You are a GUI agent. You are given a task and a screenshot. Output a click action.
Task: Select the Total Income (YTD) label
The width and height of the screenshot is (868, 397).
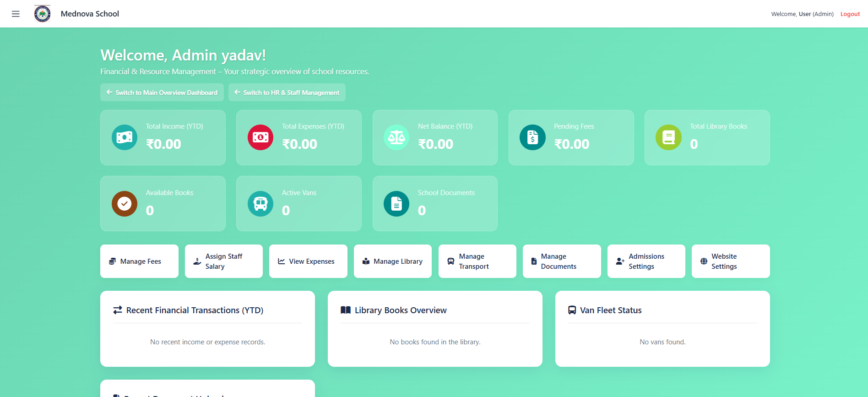[x=174, y=126]
